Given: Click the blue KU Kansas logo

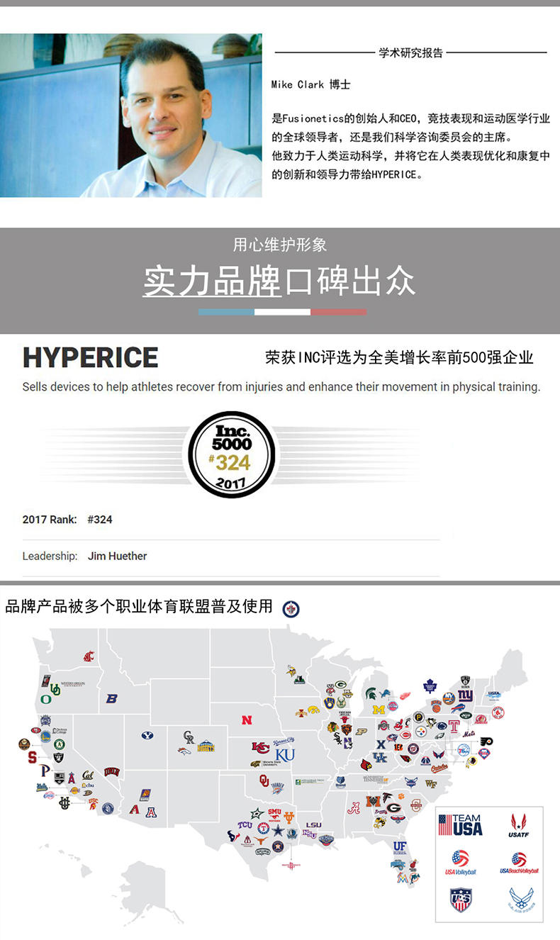Looking at the screenshot, I should 286,755.
